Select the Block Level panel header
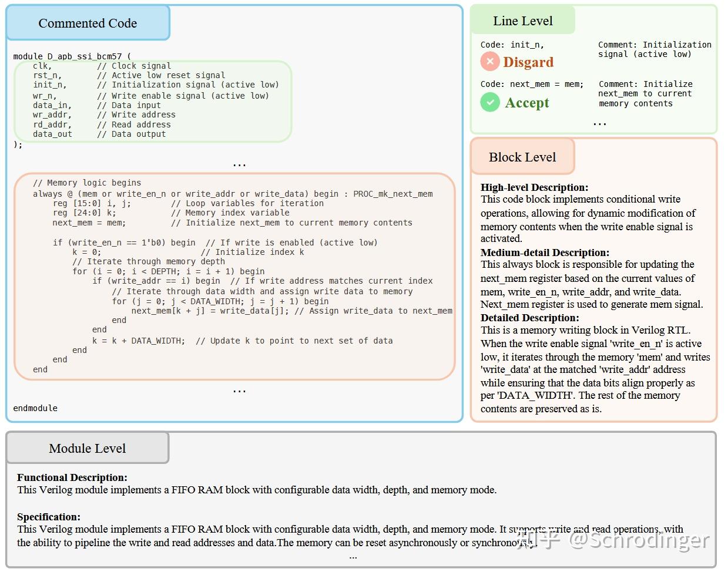The height and width of the screenshot is (572, 728). [x=522, y=157]
